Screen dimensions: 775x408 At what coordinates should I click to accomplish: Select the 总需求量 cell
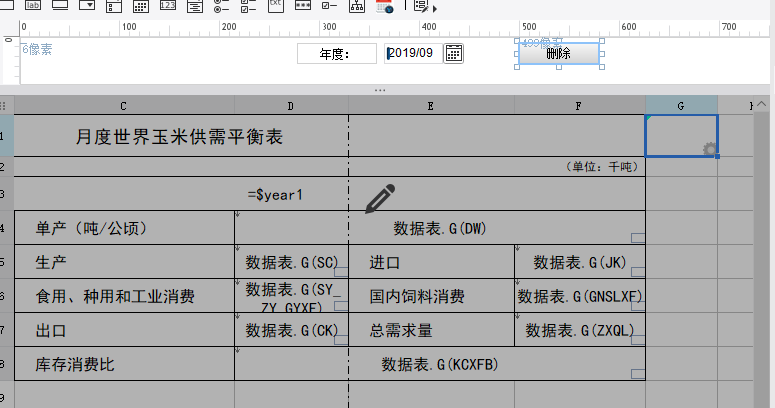431,329
